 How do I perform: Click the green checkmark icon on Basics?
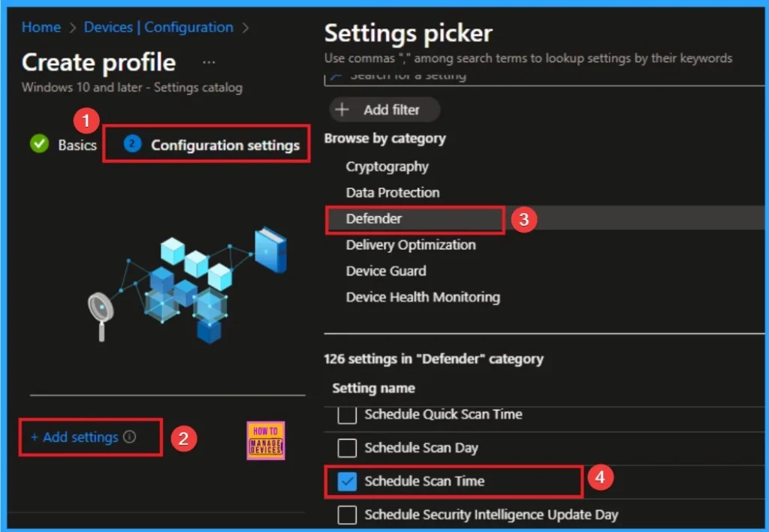39,144
